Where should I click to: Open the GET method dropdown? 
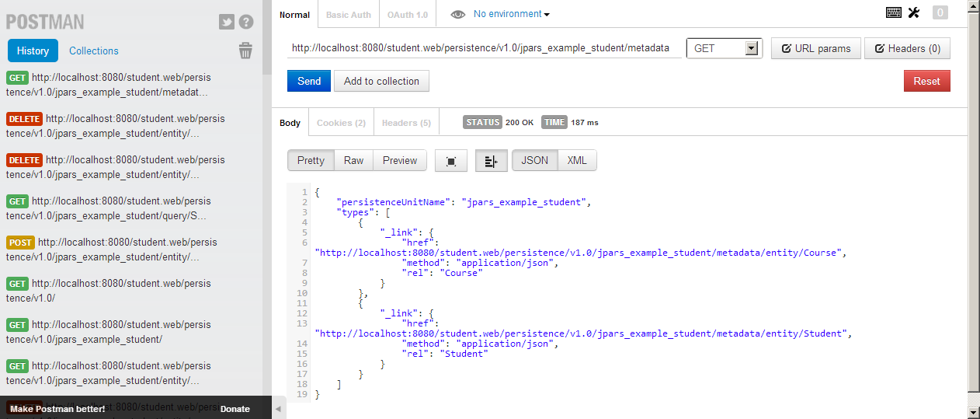[724, 48]
